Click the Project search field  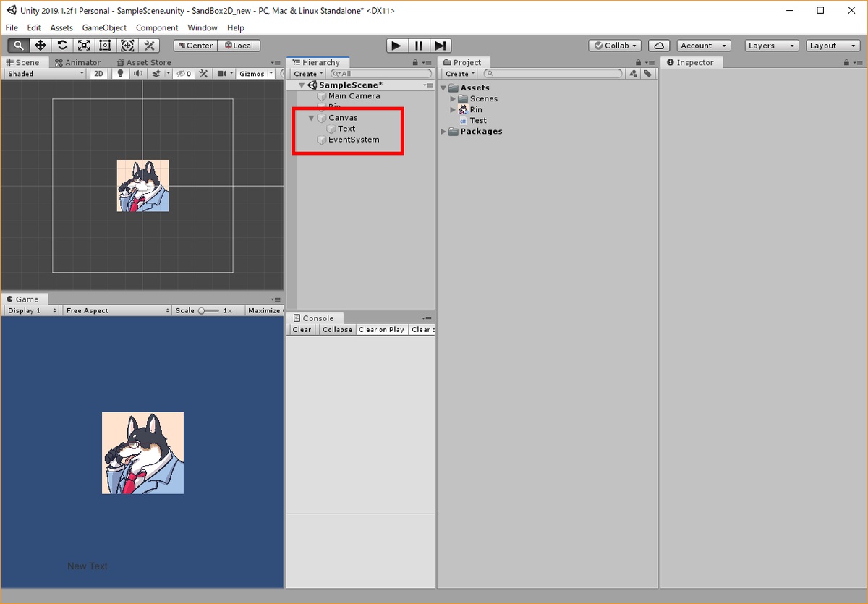click(553, 74)
